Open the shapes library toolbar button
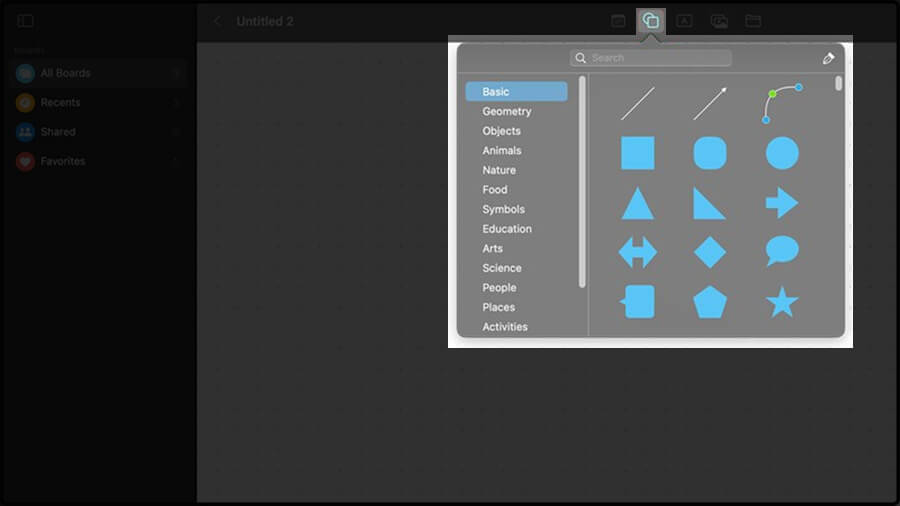Screen dimensions: 900x506 click(x=651, y=21)
